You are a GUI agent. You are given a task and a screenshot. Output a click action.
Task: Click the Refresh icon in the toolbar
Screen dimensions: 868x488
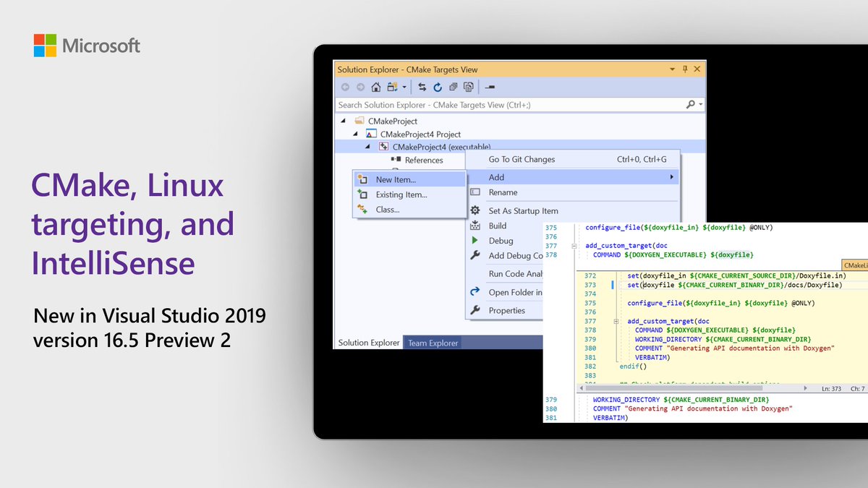coord(438,86)
